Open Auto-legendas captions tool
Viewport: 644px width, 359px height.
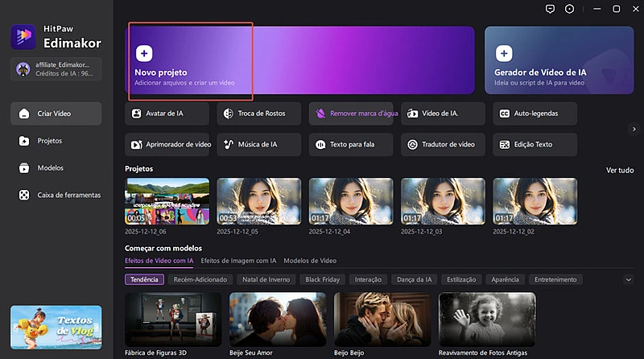[535, 113]
